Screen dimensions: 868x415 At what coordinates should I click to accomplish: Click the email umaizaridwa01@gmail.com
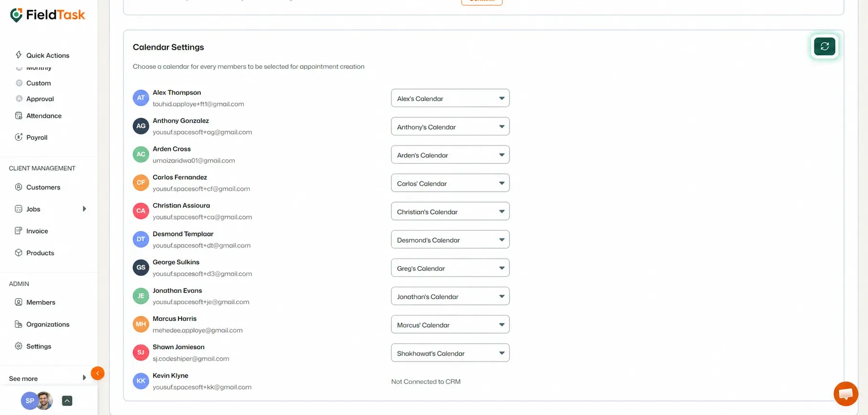[x=194, y=160]
